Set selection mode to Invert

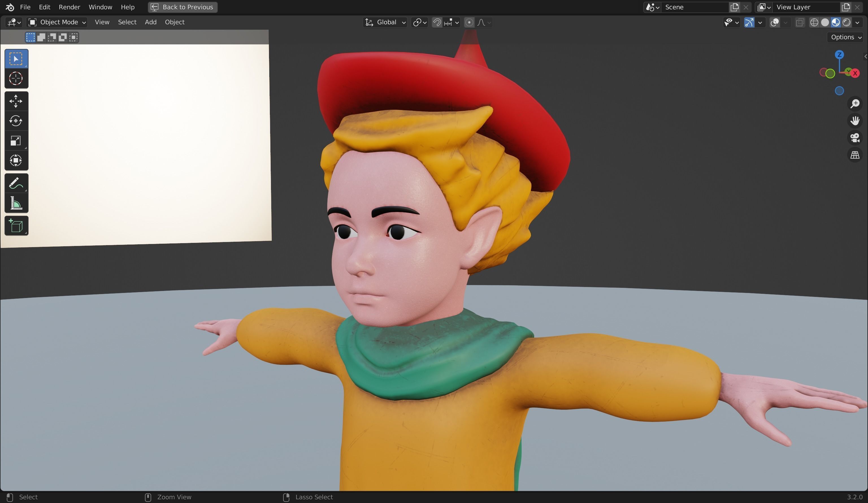tap(62, 37)
